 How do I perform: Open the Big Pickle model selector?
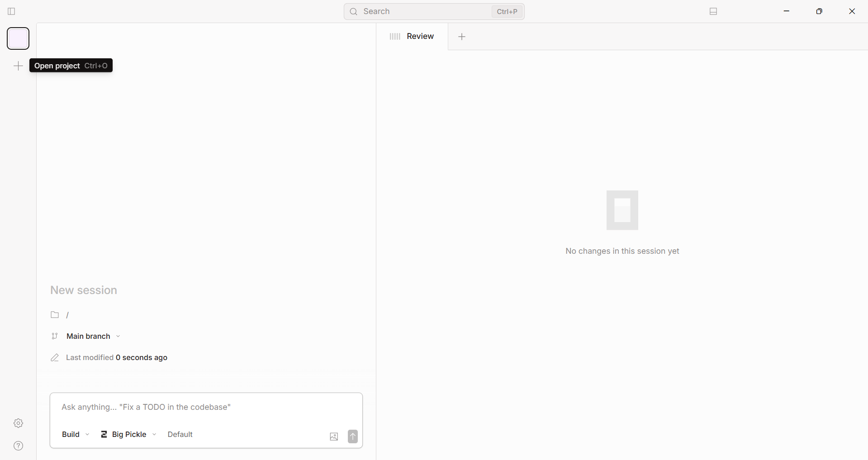point(128,434)
